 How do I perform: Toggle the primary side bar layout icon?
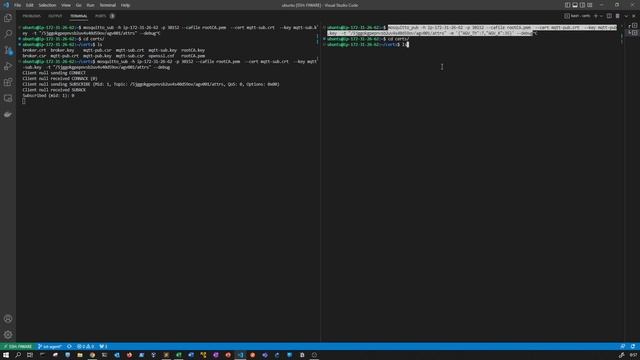click(x=567, y=5)
